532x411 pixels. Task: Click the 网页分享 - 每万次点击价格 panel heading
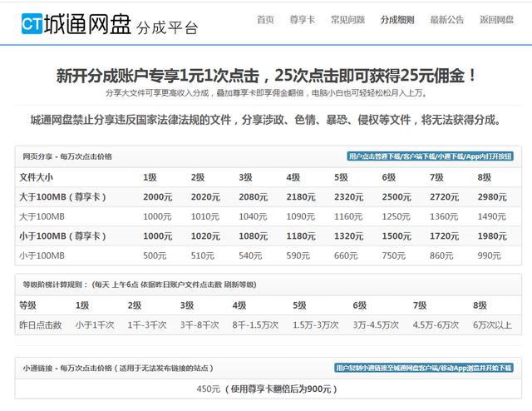67,156
